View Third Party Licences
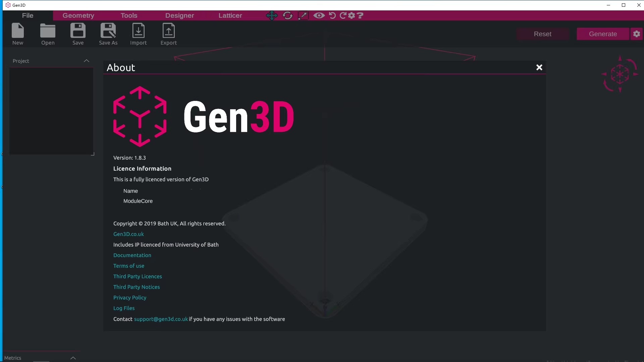This screenshot has height=362, width=644. (x=138, y=276)
